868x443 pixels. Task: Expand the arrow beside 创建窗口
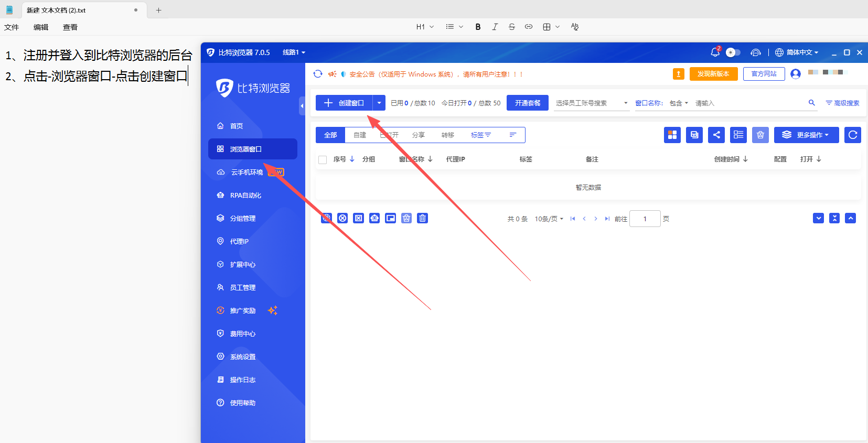tap(379, 103)
